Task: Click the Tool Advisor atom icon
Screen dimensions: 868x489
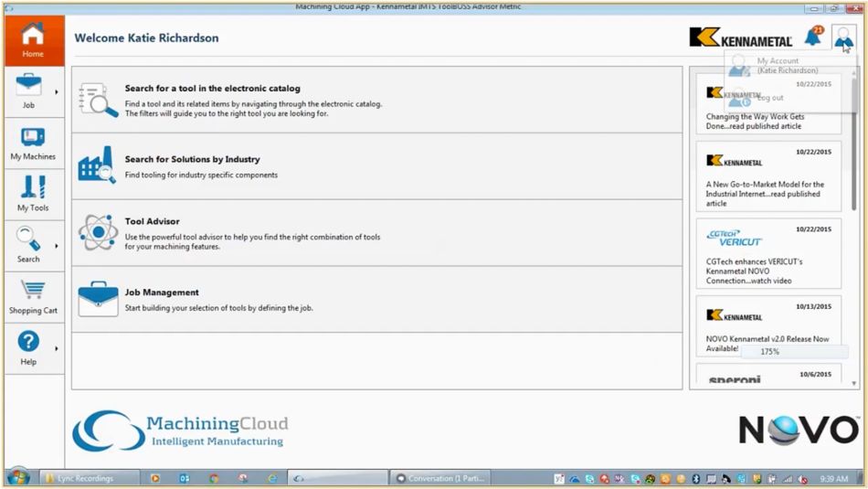Action: pos(97,232)
